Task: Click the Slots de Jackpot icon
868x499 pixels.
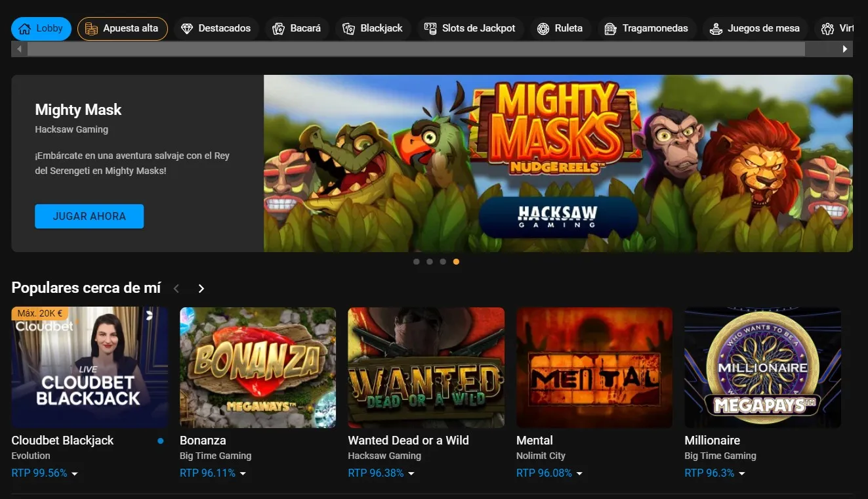Action: pos(430,29)
